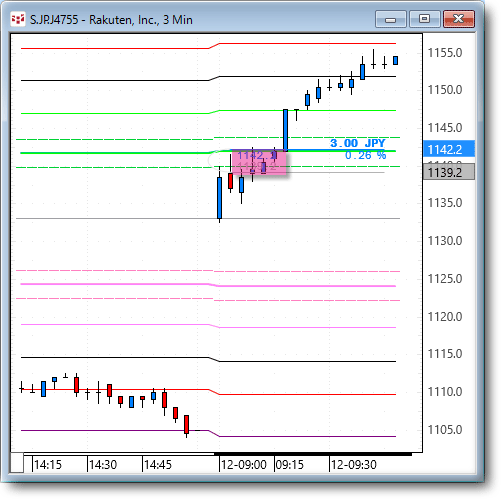Click the 12-09:30 time axis label

[x=354, y=465]
